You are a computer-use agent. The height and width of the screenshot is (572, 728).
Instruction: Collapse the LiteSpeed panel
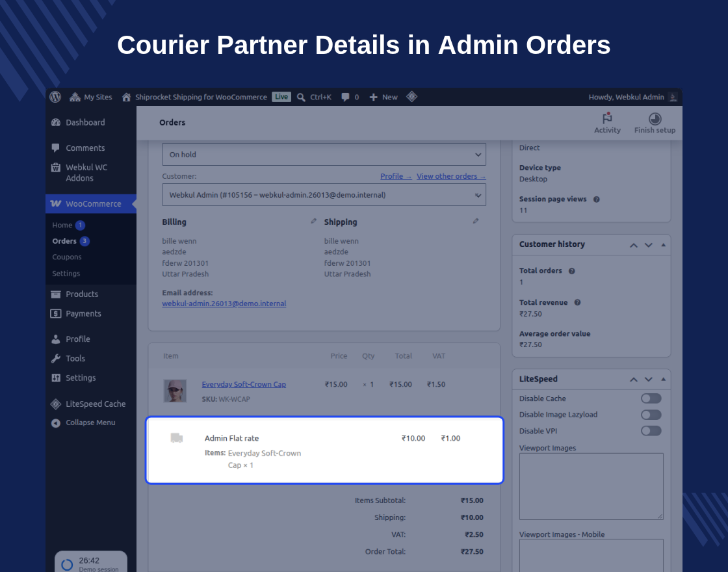[664, 379]
